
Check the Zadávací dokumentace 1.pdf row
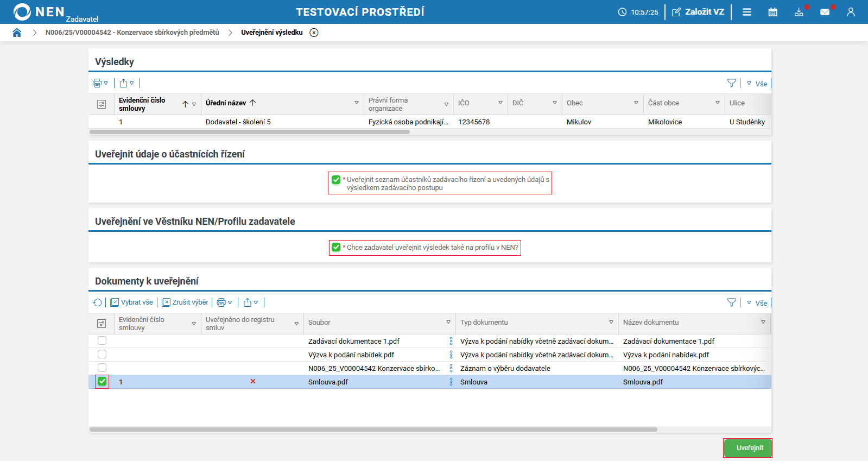(102, 341)
